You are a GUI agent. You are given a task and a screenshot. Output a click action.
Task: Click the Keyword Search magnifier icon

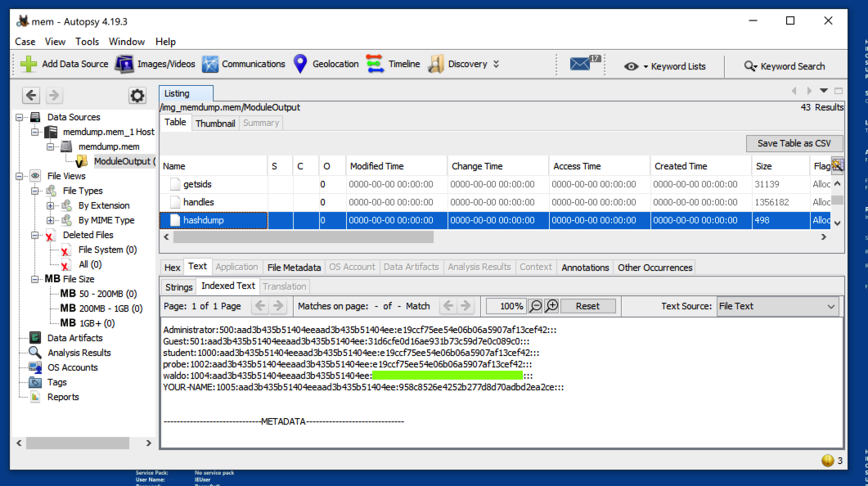[750, 66]
